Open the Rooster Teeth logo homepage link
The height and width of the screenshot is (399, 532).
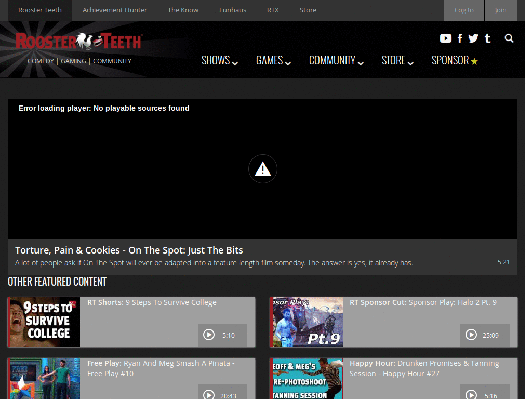(79, 42)
